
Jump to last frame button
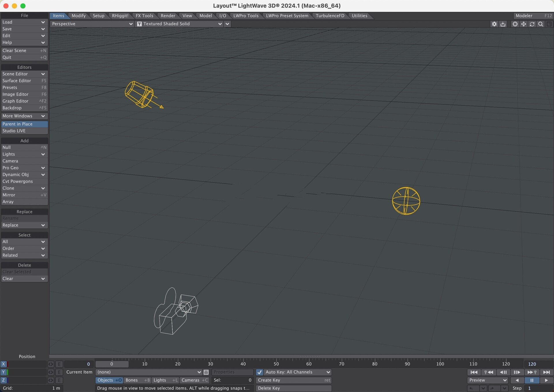(x=546, y=372)
